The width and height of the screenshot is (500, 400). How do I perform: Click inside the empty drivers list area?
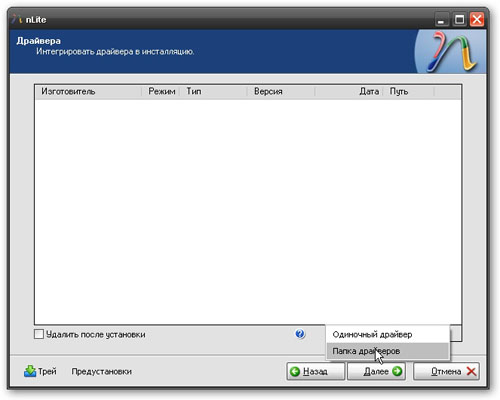[x=248, y=211]
